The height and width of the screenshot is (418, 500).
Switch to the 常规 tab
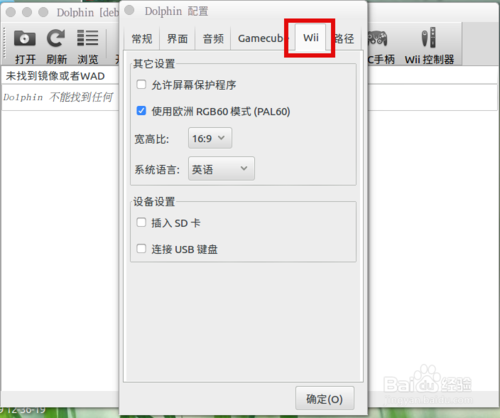142,39
